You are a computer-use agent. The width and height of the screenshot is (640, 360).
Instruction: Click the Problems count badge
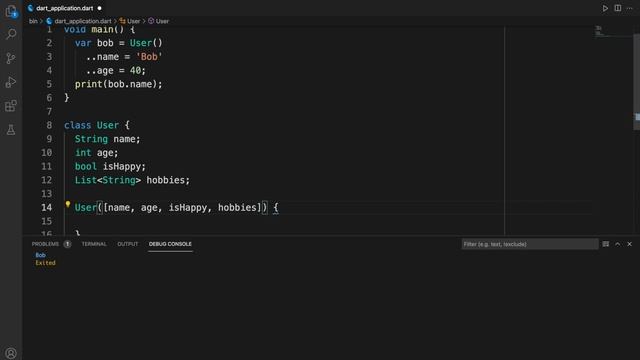point(67,244)
